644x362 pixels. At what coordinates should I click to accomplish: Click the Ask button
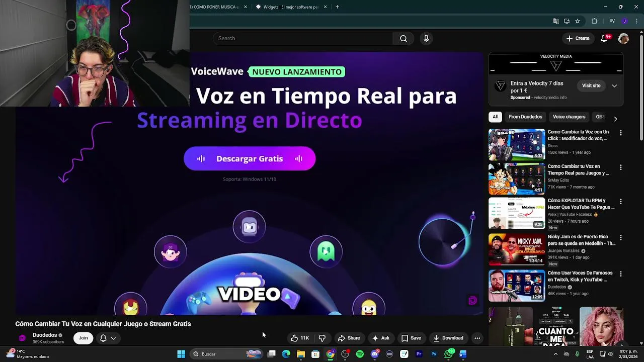click(x=380, y=338)
